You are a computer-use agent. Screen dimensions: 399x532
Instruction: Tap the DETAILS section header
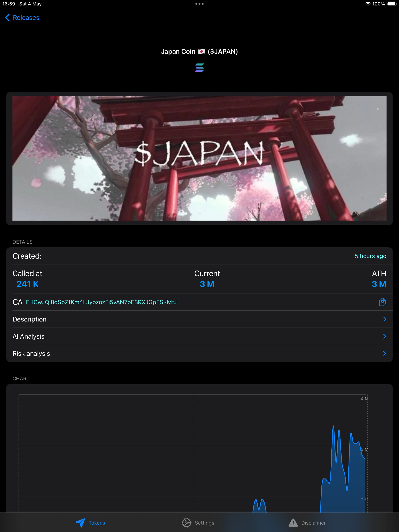click(x=23, y=242)
